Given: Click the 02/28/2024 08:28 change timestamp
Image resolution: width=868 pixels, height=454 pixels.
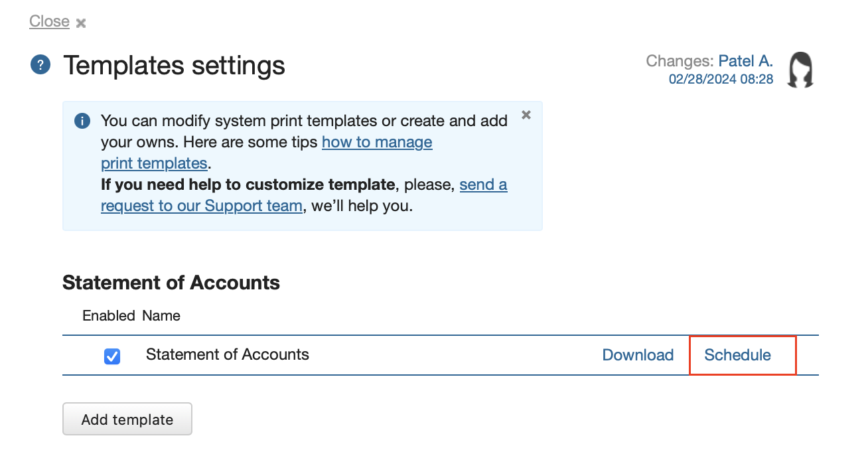Looking at the screenshot, I should coord(721,80).
